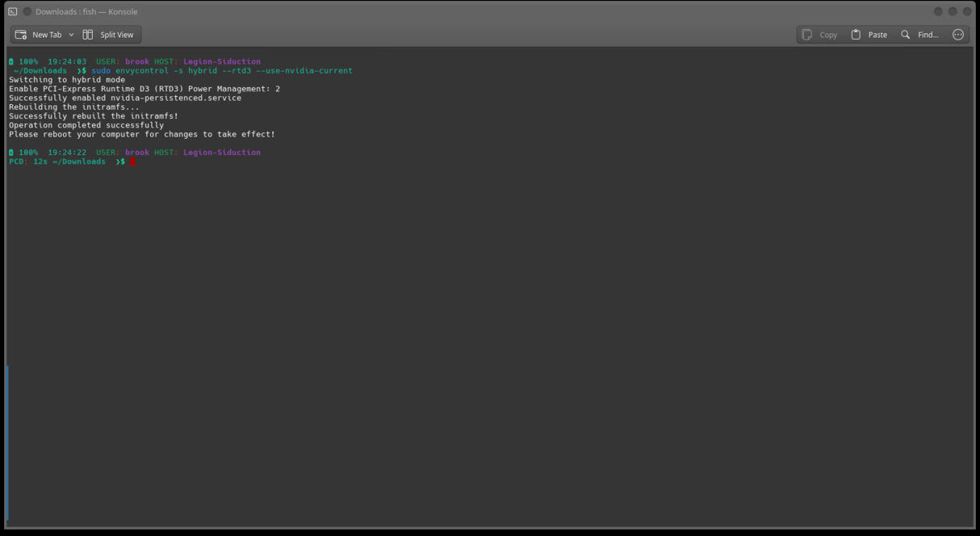The height and width of the screenshot is (536, 980).
Task: Open the hamburger menu icon
Action: 958,35
